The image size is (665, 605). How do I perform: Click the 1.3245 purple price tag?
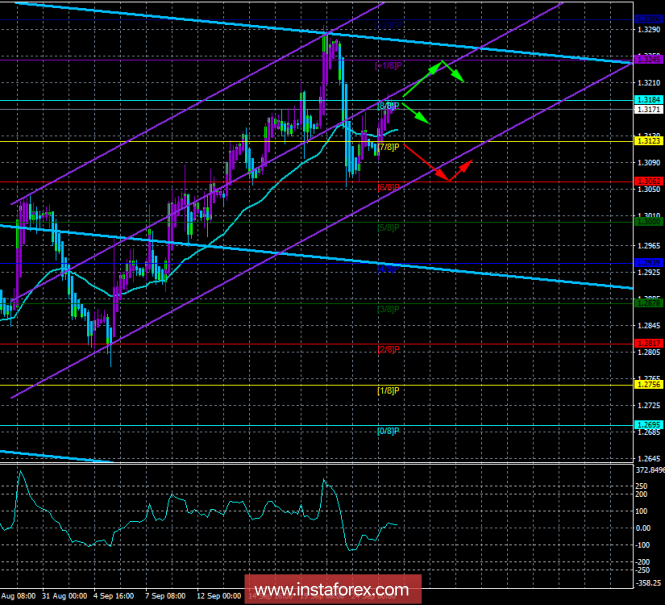[x=647, y=60]
